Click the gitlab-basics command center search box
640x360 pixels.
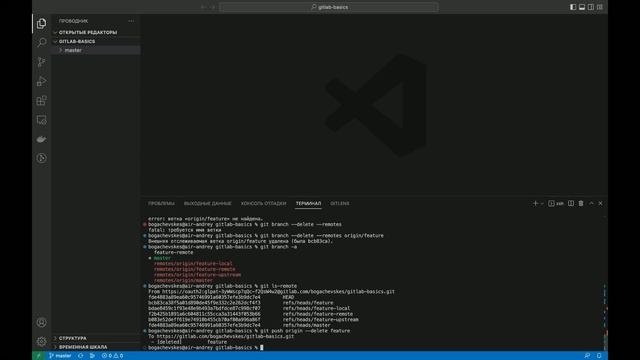click(329, 7)
